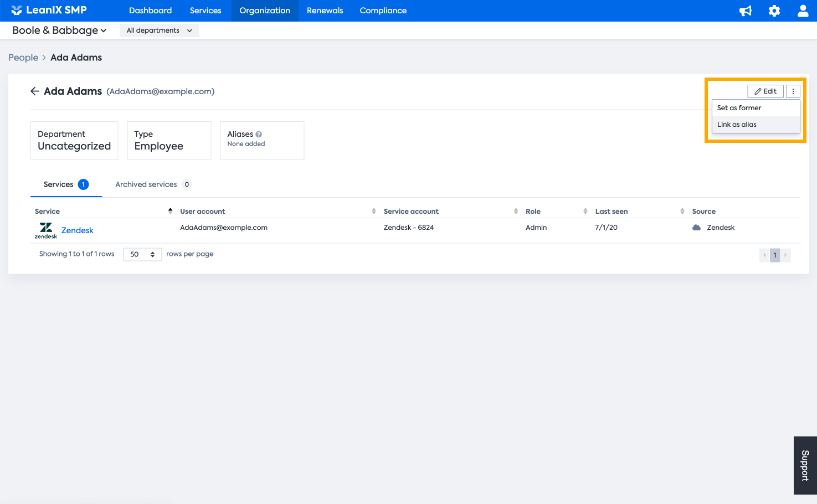Click the Edit button

coord(765,91)
